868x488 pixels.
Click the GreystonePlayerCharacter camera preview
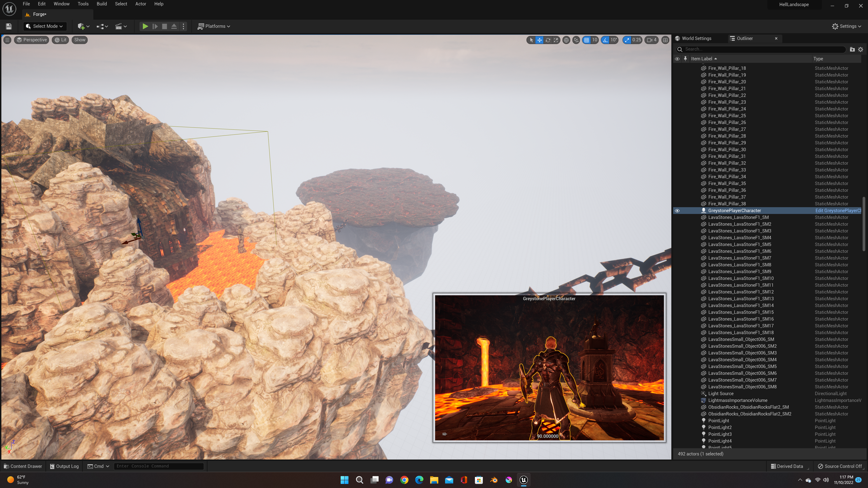tap(549, 368)
